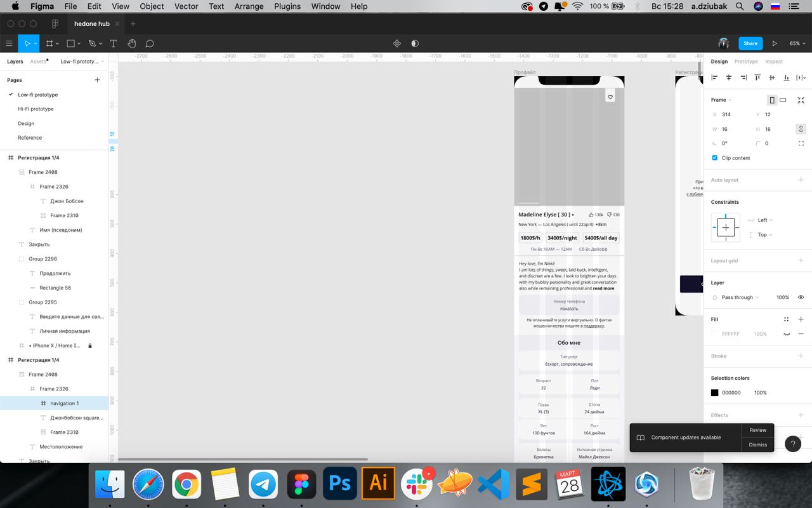This screenshot has height=508, width=812.
Task: Present prototype with play icon
Action: [775, 43]
